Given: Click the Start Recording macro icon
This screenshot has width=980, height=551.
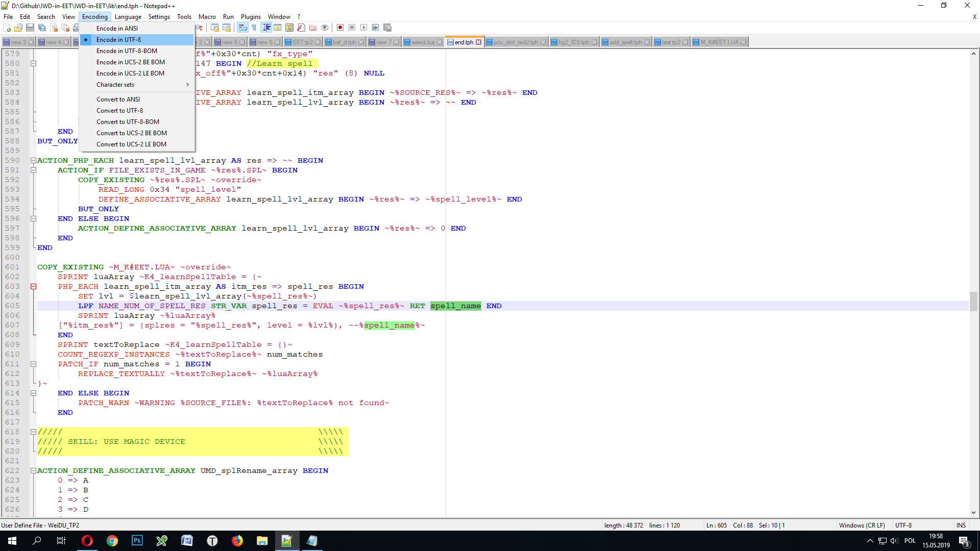Looking at the screenshot, I should coord(340,28).
